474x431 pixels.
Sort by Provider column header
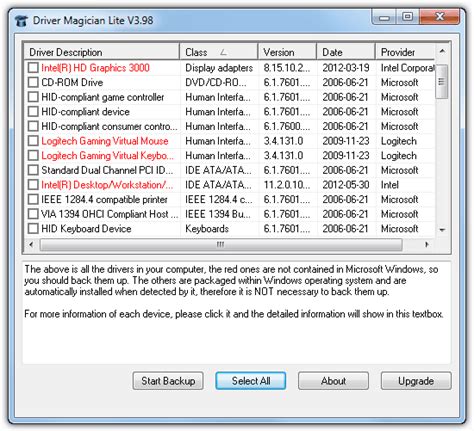point(405,52)
